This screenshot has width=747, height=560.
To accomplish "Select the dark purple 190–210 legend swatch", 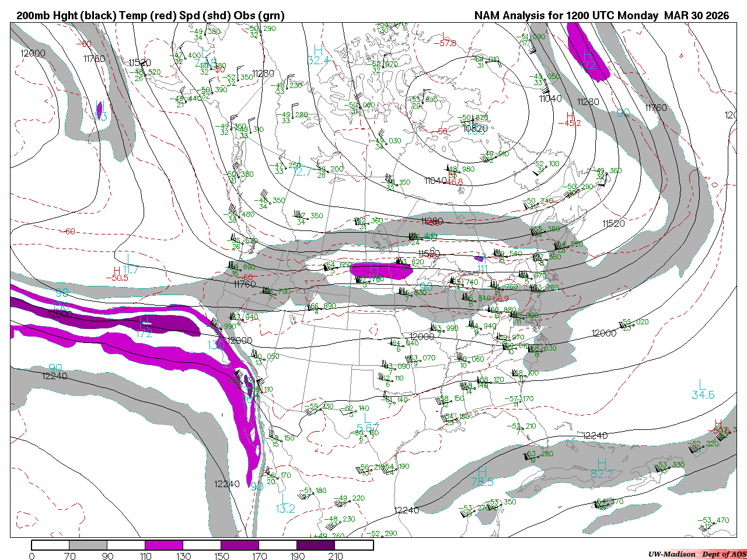I will (316, 545).
